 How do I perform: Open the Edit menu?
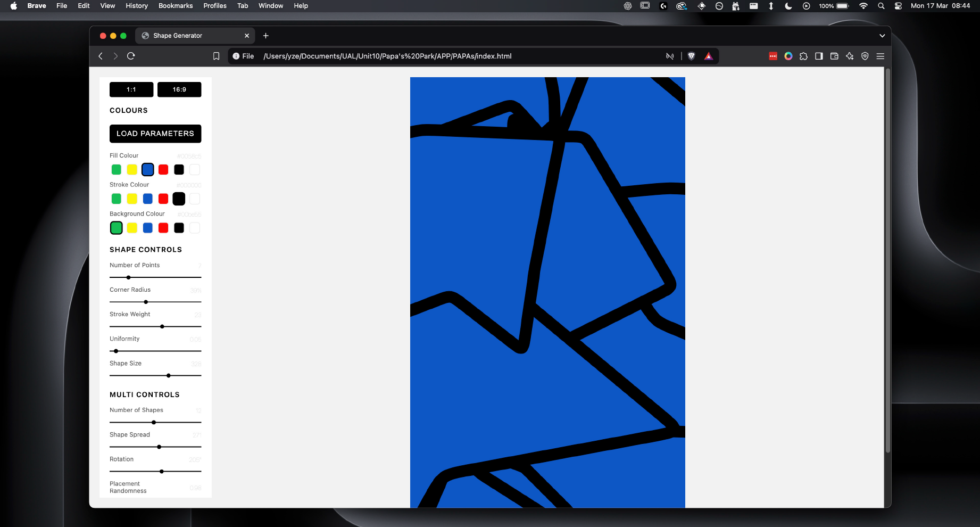pos(84,6)
